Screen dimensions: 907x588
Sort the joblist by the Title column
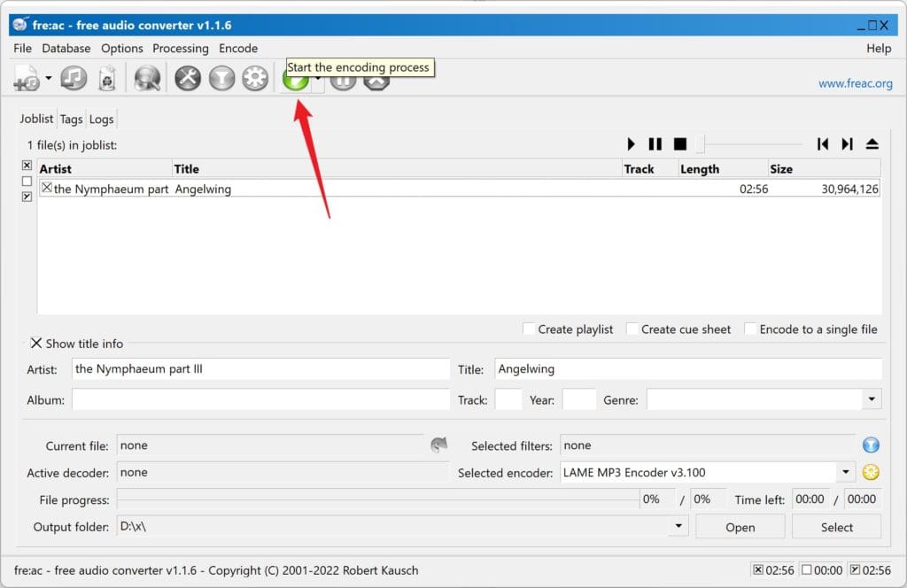(x=397, y=169)
